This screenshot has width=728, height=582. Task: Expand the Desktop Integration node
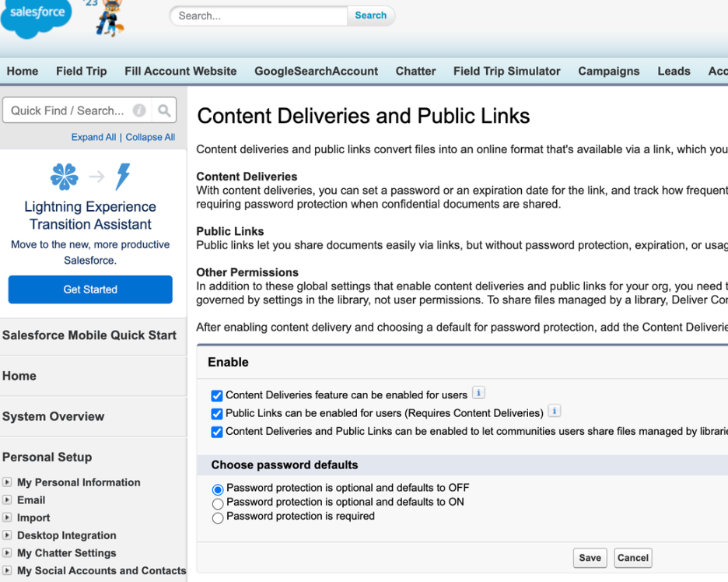[x=7, y=535]
